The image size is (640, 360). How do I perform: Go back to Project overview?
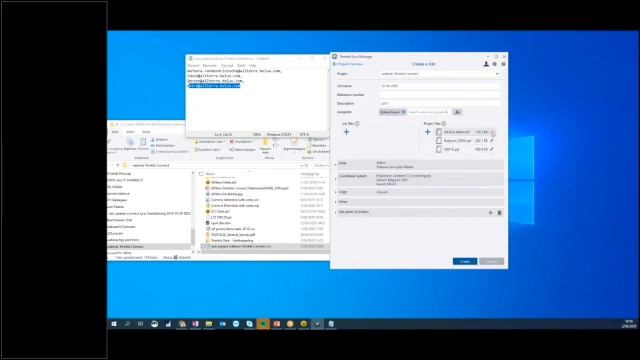[x=348, y=64]
